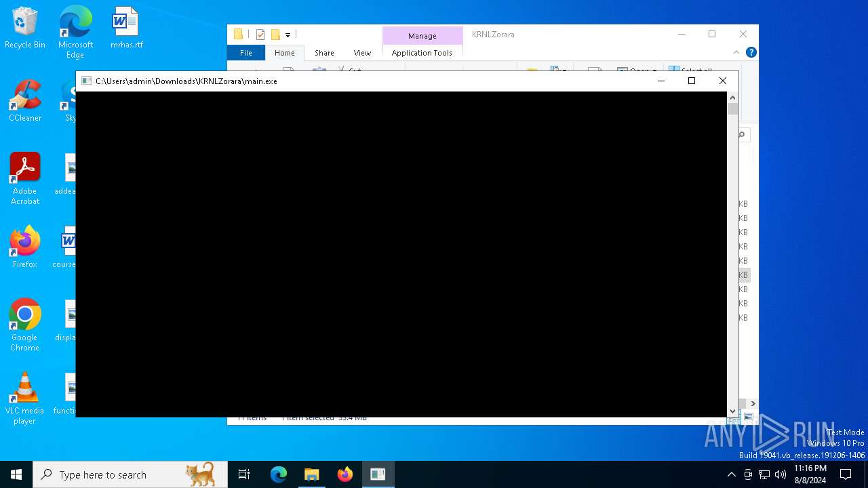Screen dimensions: 868x488
Task: Type here to search box on taskbar
Action: [130, 474]
